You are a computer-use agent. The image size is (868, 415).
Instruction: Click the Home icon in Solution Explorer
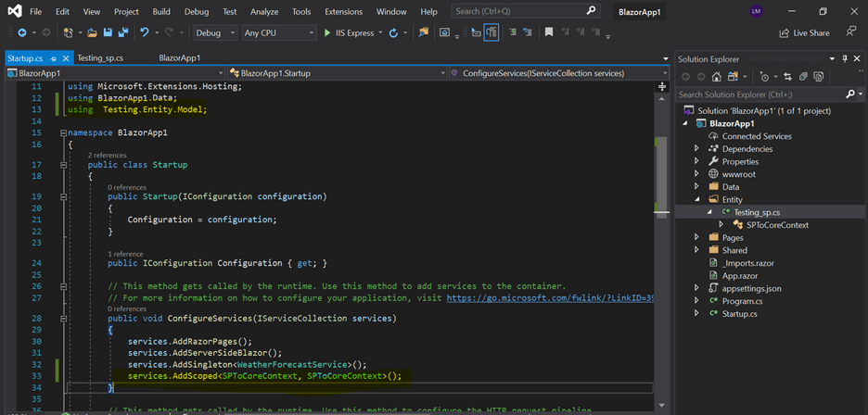coord(718,77)
